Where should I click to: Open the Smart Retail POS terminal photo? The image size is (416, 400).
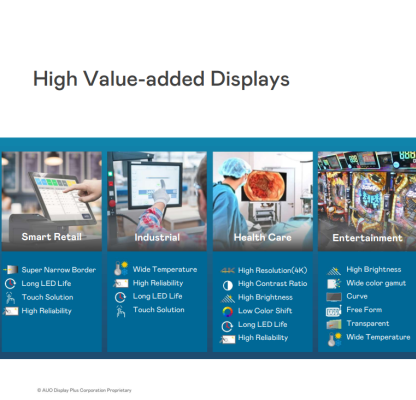point(52,201)
